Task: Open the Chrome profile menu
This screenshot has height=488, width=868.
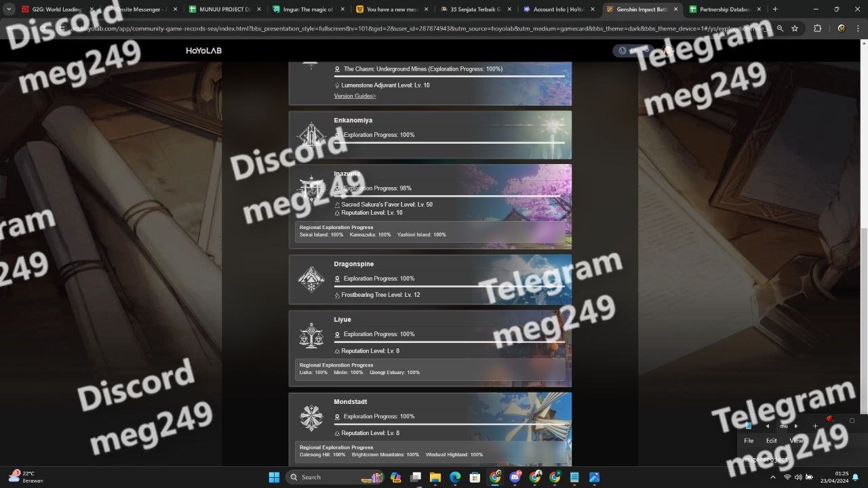Action: point(841,28)
